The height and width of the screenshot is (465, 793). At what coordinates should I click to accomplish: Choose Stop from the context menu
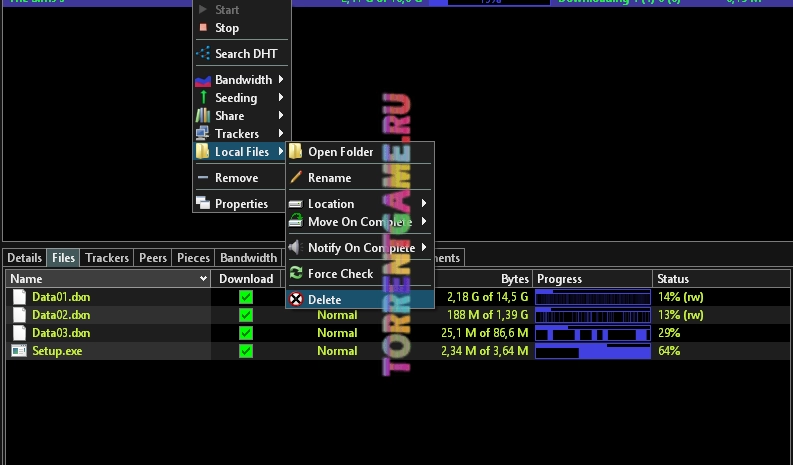click(241, 28)
